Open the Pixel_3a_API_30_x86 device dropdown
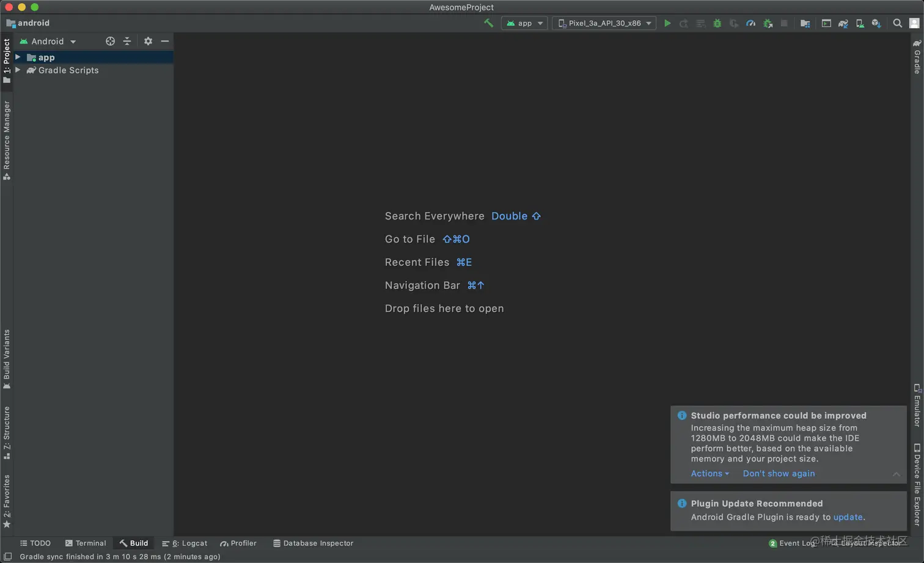The width and height of the screenshot is (924, 563). tap(604, 23)
